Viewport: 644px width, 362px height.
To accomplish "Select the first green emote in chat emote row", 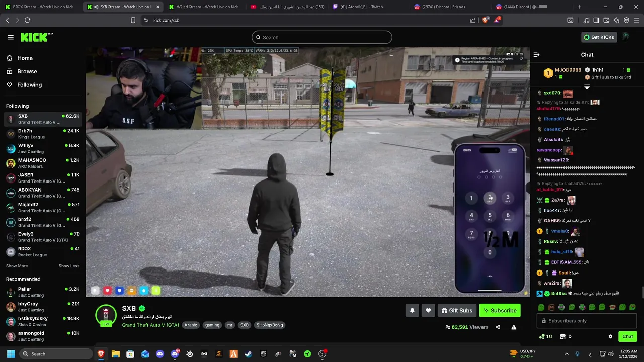I will click(x=541, y=307).
